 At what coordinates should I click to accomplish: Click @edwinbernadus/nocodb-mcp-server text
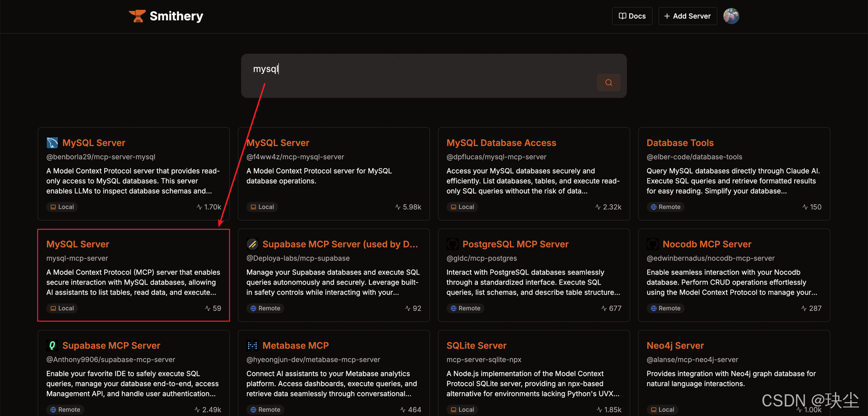710,258
